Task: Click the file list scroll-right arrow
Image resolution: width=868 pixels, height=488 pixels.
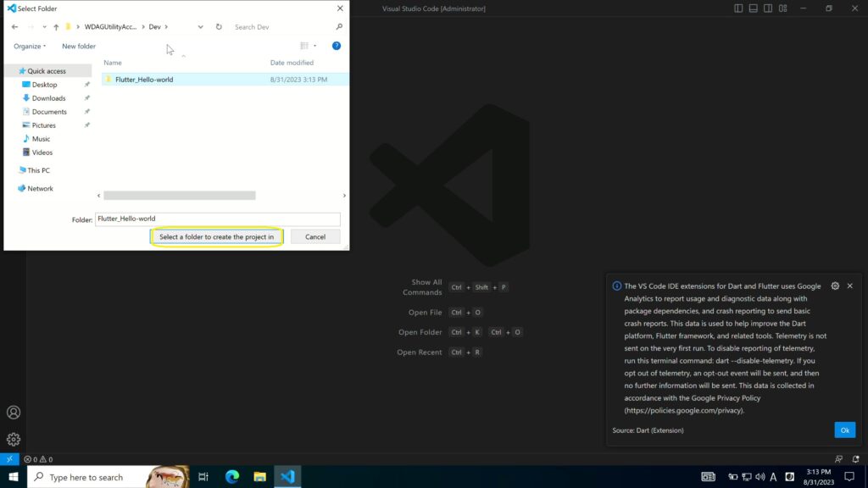Action: [x=344, y=196]
